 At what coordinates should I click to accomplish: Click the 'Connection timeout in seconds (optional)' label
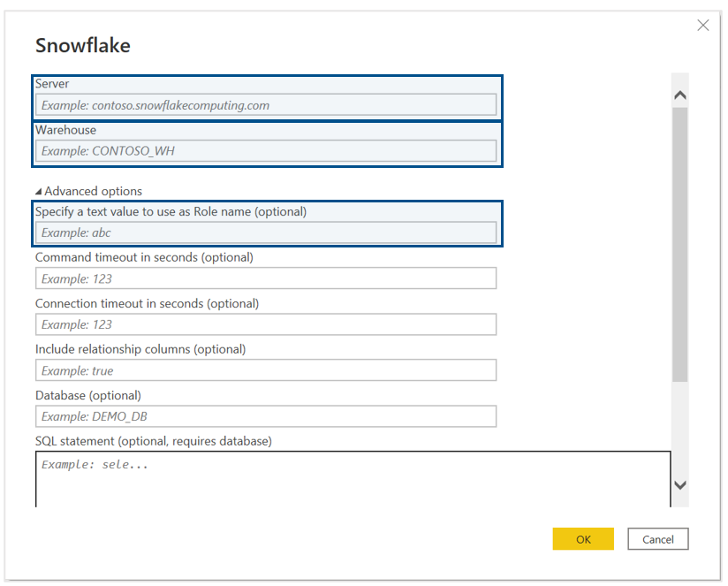coord(148,303)
